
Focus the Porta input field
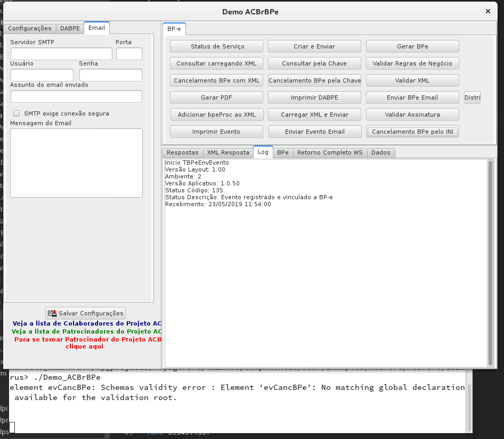point(129,54)
